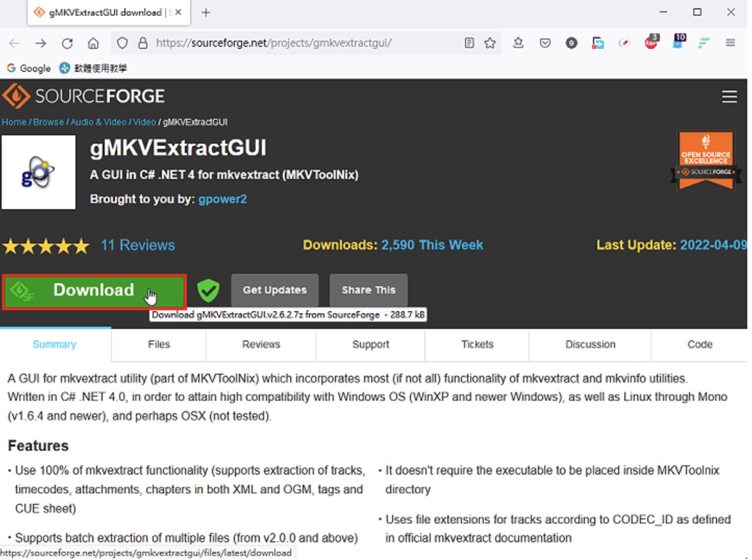The height and width of the screenshot is (560, 752).
Task: Click the Open Source Excellence badge
Action: (x=706, y=160)
